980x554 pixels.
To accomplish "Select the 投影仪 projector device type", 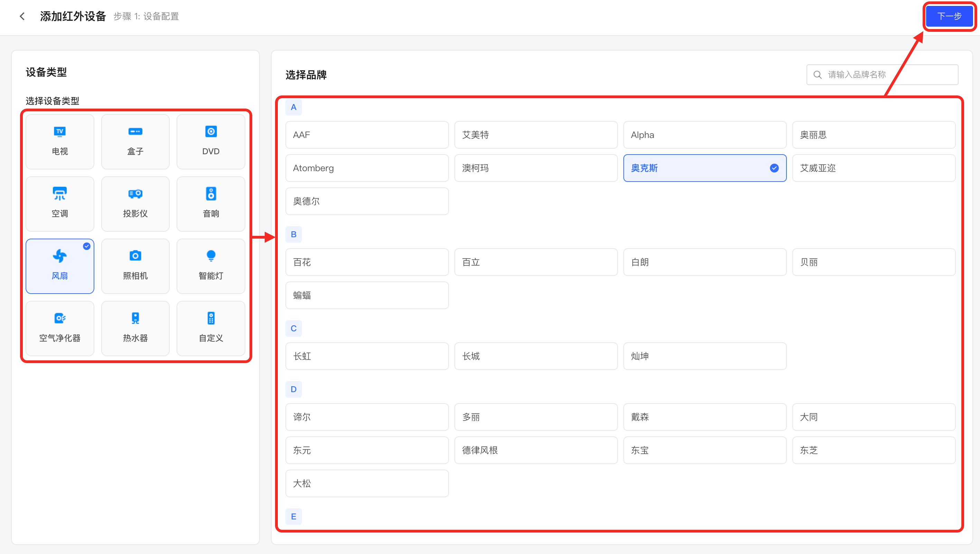I will 135,204.
